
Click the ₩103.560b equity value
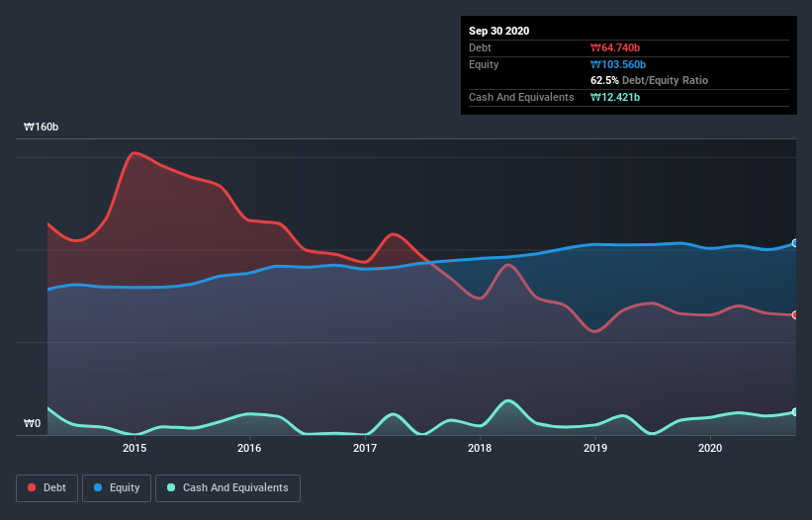tap(618, 64)
